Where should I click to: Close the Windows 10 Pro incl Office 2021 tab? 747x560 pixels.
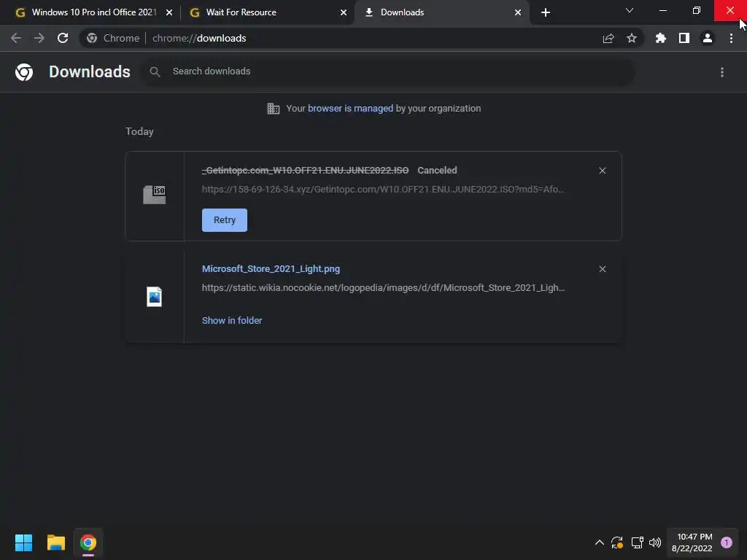[x=169, y=12]
